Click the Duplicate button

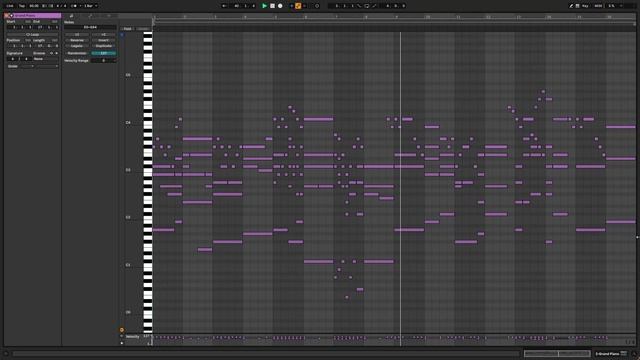(104, 46)
